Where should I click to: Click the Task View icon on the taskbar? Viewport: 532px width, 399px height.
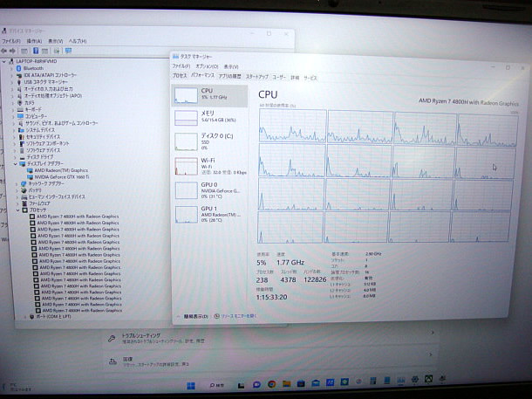click(x=241, y=385)
